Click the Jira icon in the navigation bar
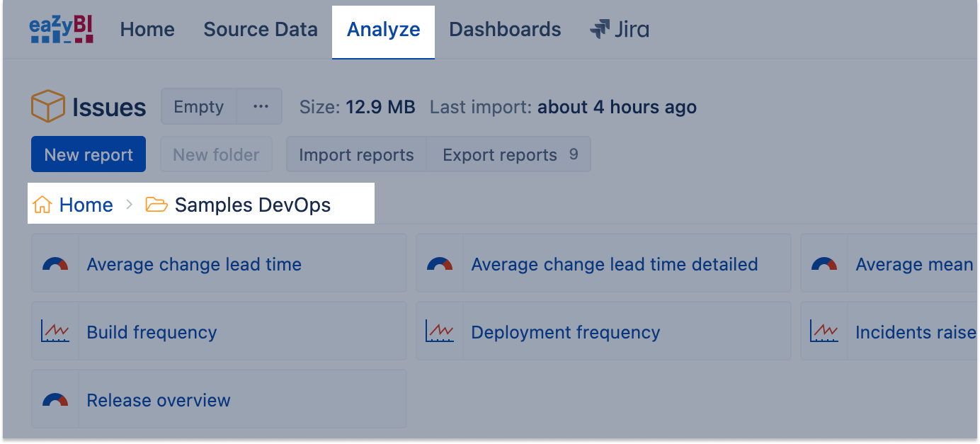The image size is (980, 444). [x=598, y=29]
